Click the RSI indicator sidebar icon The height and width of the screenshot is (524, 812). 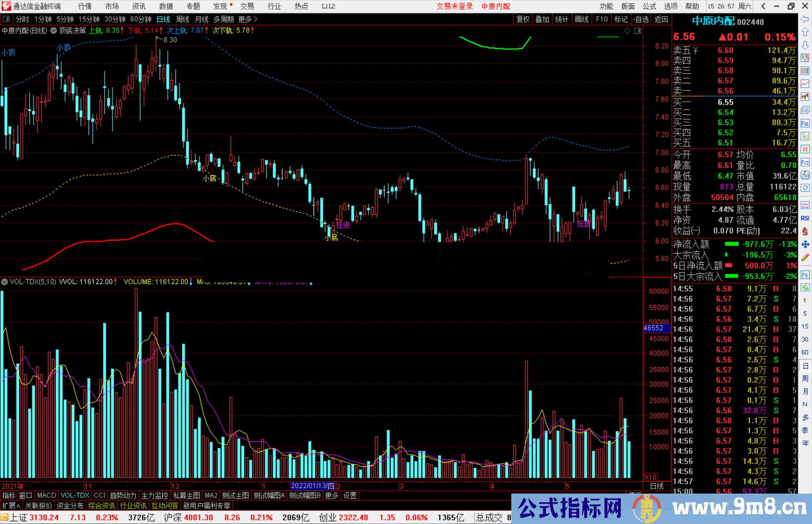click(805, 218)
